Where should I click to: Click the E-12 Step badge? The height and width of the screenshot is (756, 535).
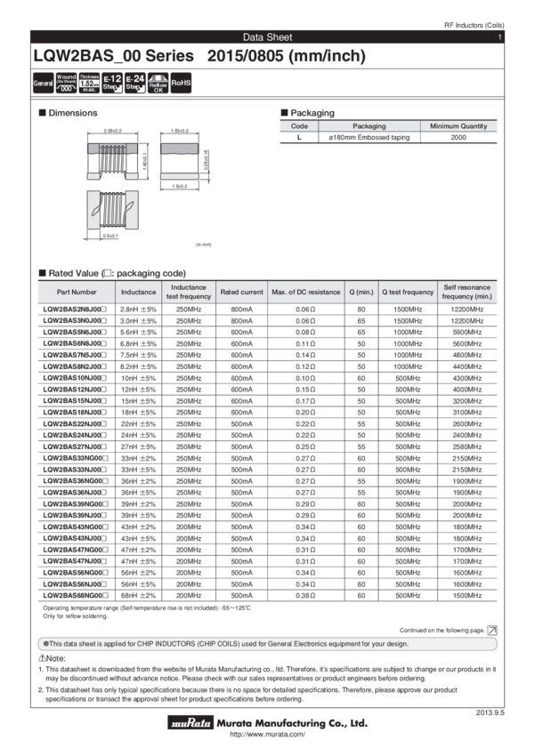click(112, 83)
